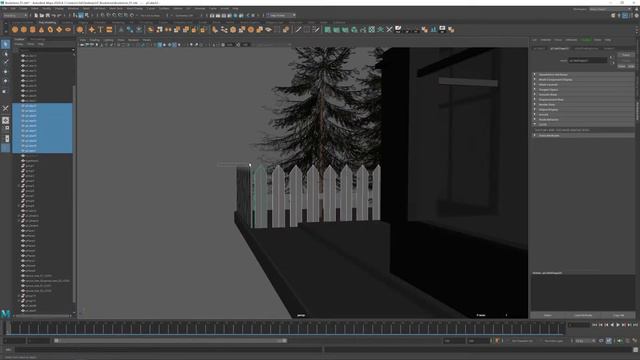Create a polygon cube from the shelf
640x360 pixels.
[24, 29]
